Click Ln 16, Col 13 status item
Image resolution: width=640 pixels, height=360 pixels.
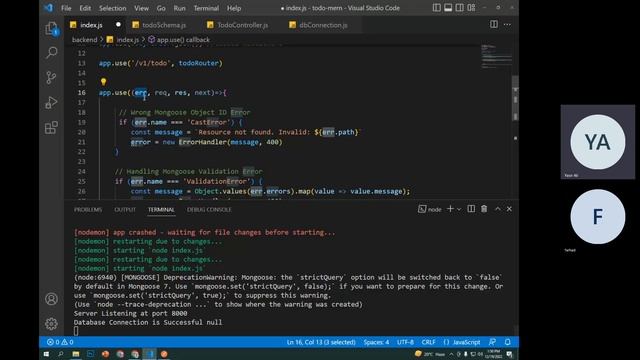(321, 342)
